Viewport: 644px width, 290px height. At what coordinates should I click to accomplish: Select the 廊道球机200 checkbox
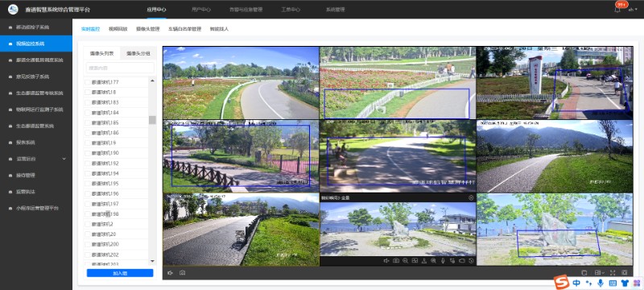point(87,244)
